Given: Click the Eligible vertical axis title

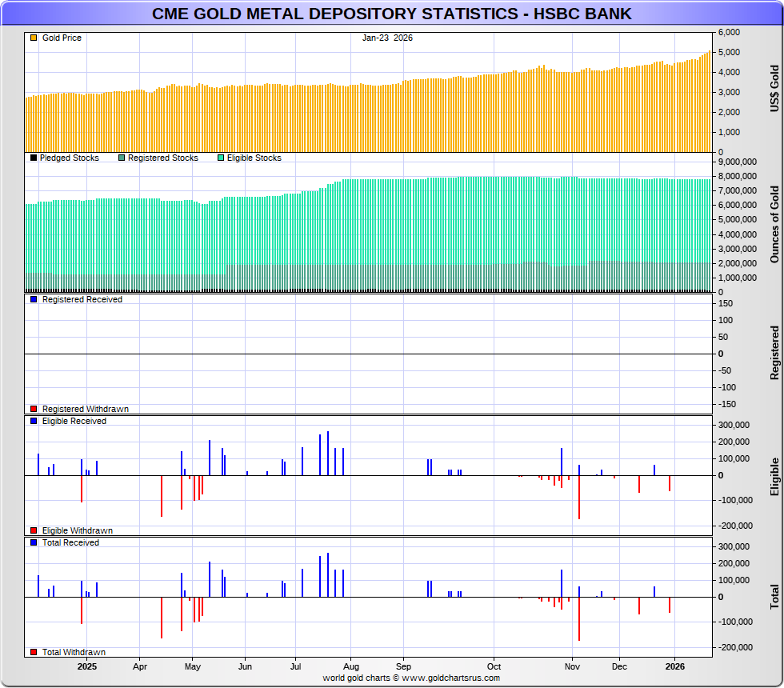Looking at the screenshot, I should 774,477.
